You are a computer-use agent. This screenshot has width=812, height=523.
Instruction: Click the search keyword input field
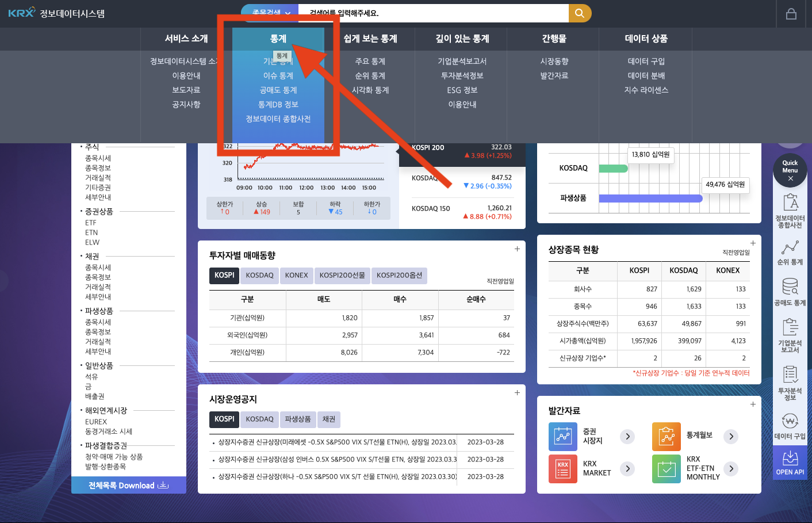point(434,13)
